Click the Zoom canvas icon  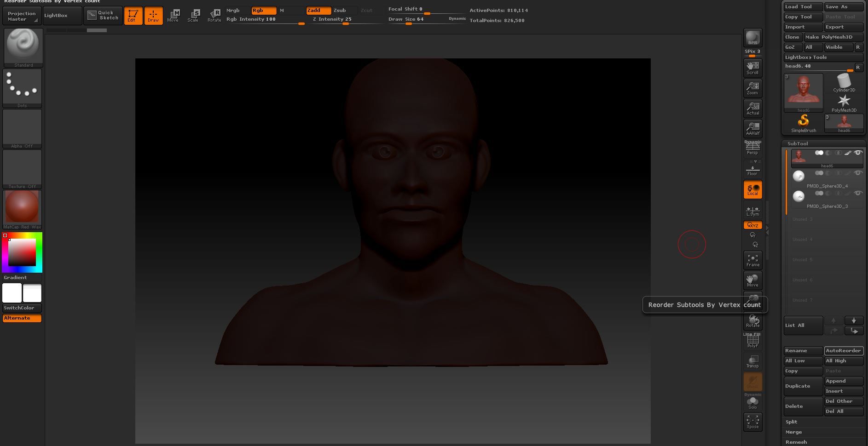(752, 88)
